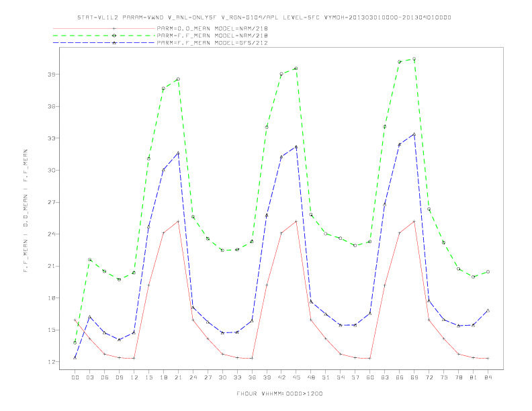This screenshot has height=411, width=532.
Task: Click green NAM circle marker at hour 69 peak
Action: coord(414,59)
